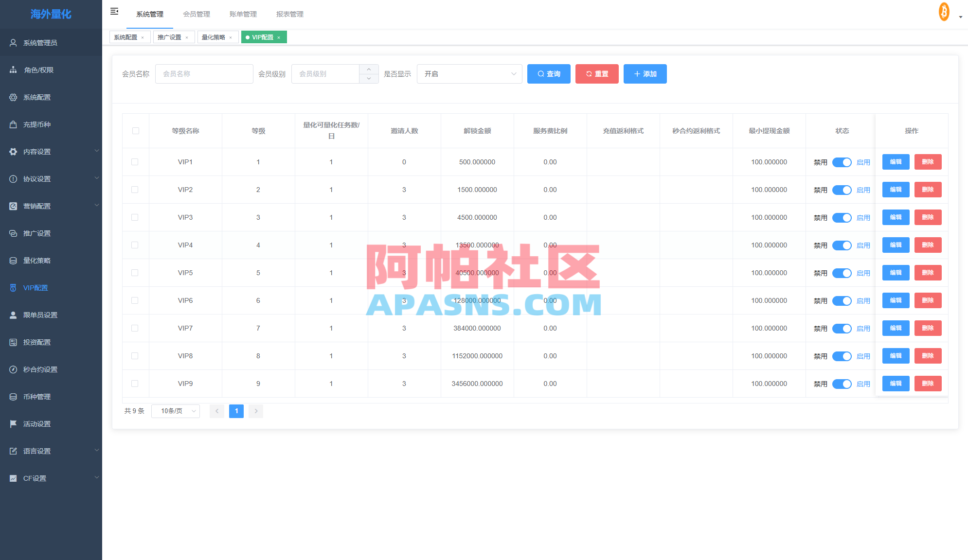
Task: Select 币种管理 in the sidebar
Action: pyautogui.click(x=36, y=396)
